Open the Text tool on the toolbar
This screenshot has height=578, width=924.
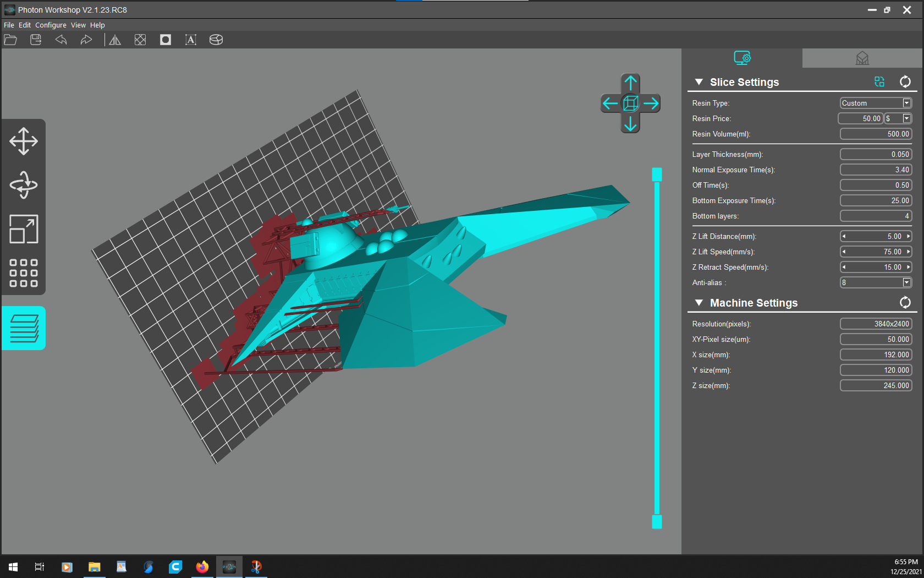tap(190, 39)
